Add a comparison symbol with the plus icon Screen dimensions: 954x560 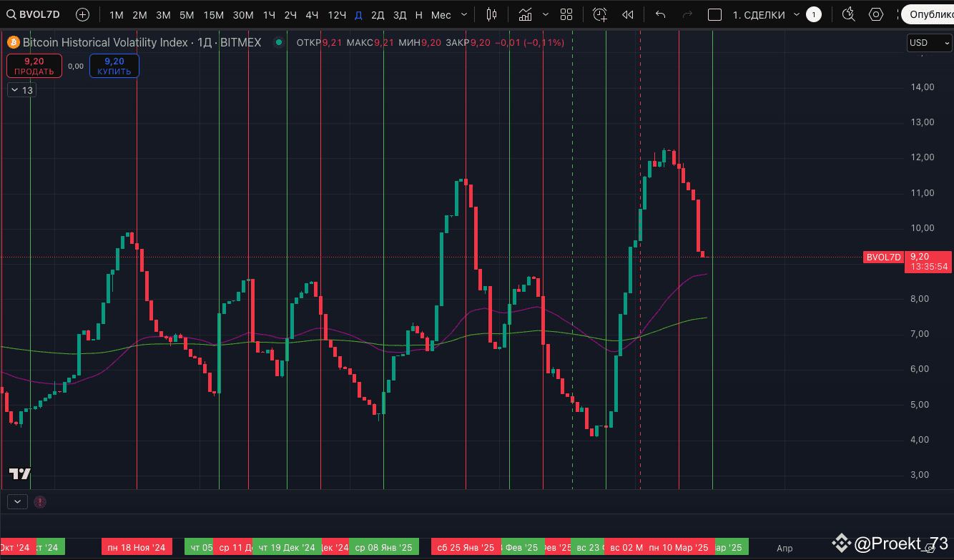coord(82,14)
